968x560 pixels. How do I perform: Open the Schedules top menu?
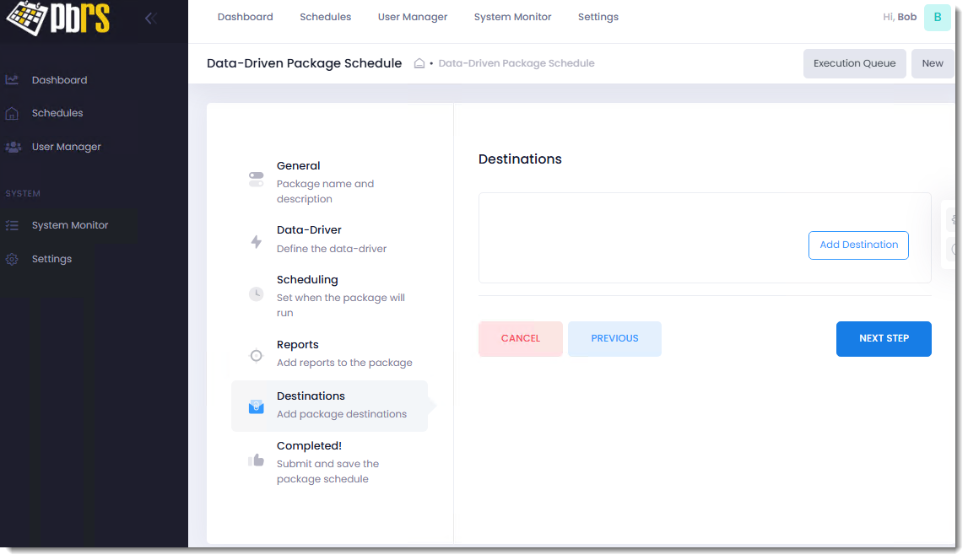pos(325,17)
